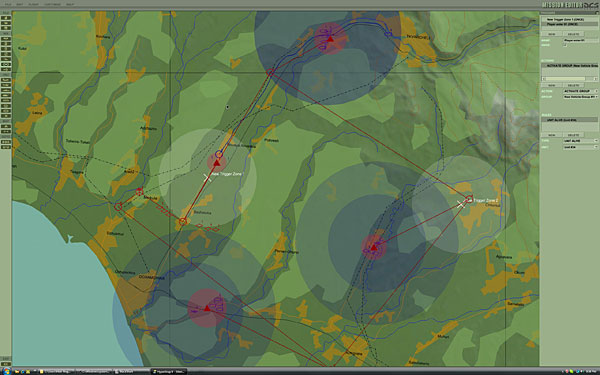Click the second icon under MAP toolbar group
600x375 pixels.
tap(6, 131)
